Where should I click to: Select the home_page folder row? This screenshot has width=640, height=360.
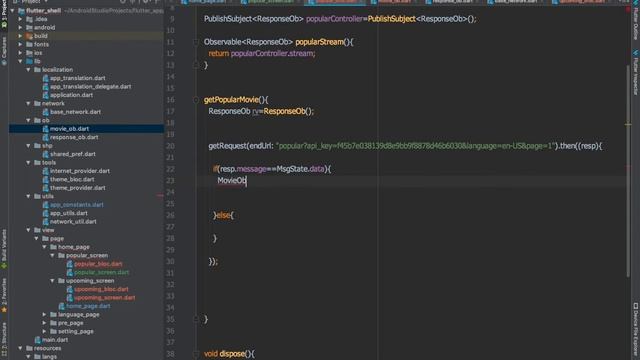point(87,247)
